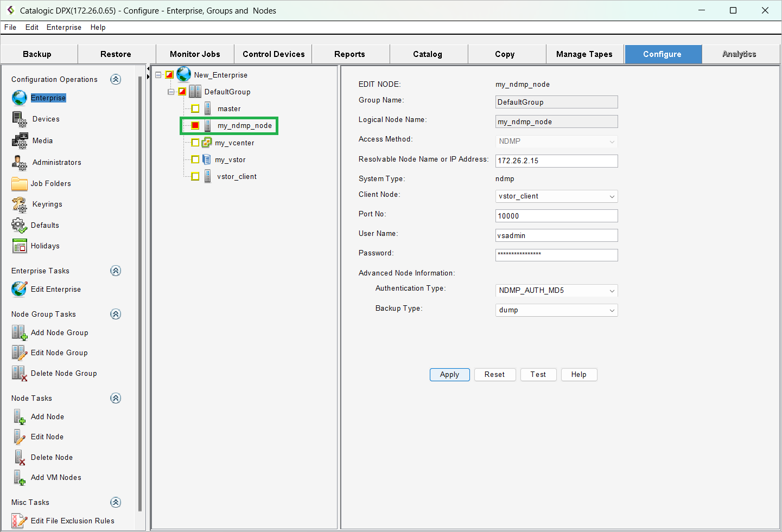
Task: Tick the vstor_client node checkbox
Action: pyautogui.click(x=195, y=176)
